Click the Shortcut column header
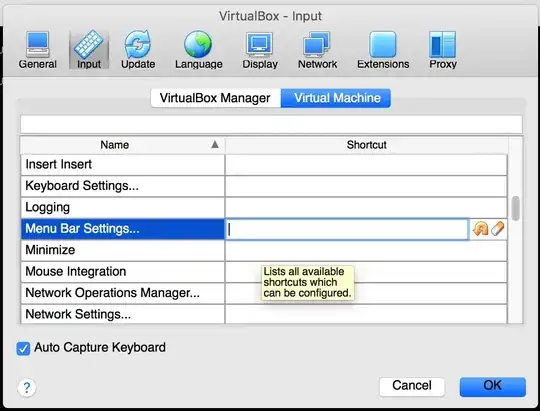 click(366, 145)
